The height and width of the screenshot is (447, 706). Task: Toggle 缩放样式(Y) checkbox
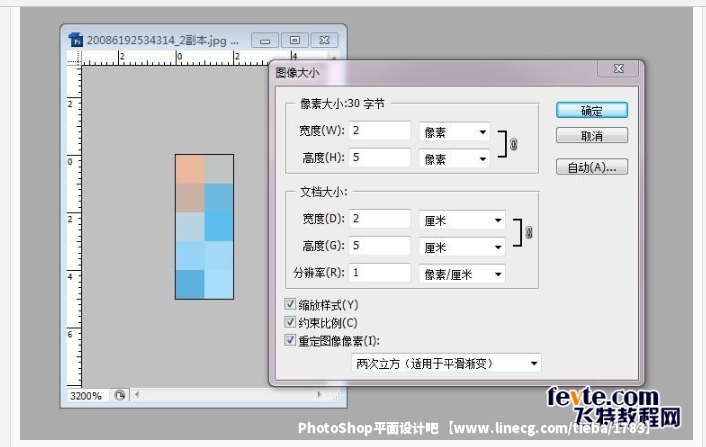290,304
